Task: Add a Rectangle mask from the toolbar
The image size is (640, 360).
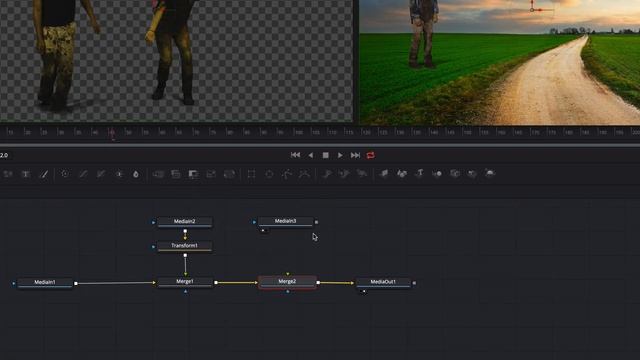Action: [251, 174]
